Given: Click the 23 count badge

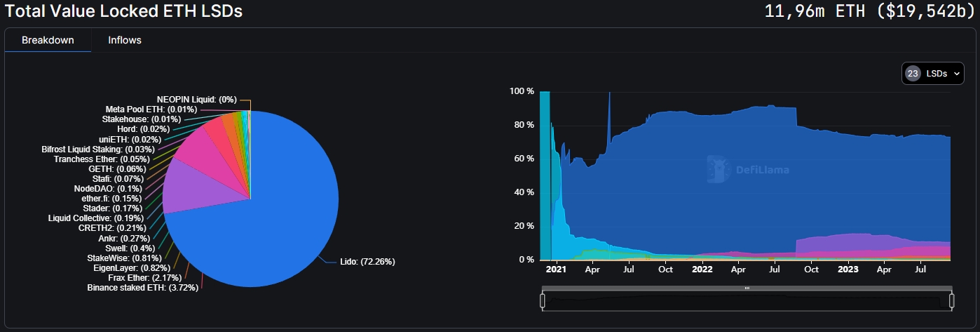Looking at the screenshot, I should [913, 73].
